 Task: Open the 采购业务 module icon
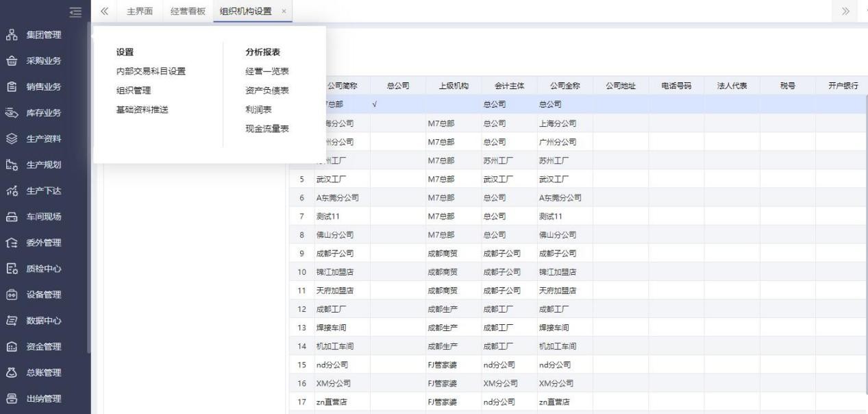click(12, 61)
